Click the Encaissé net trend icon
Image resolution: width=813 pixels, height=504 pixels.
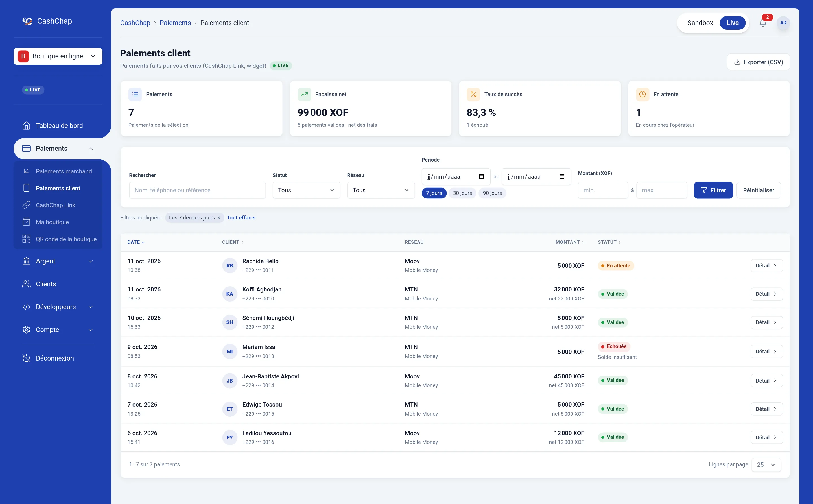[304, 94]
